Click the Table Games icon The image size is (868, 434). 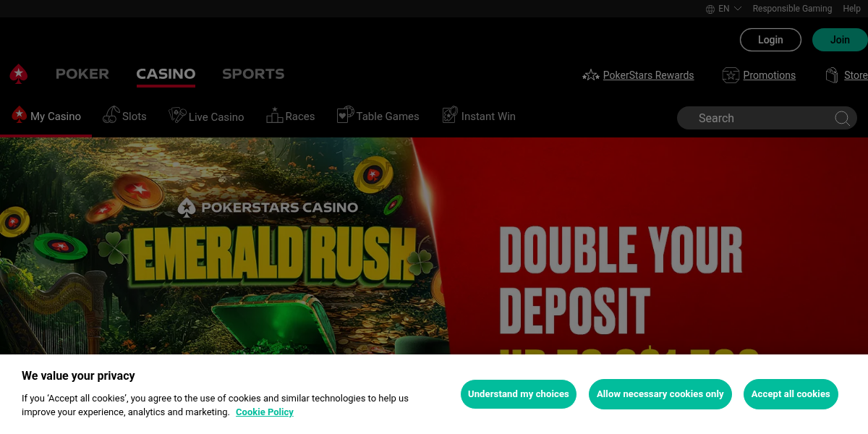click(345, 114)
